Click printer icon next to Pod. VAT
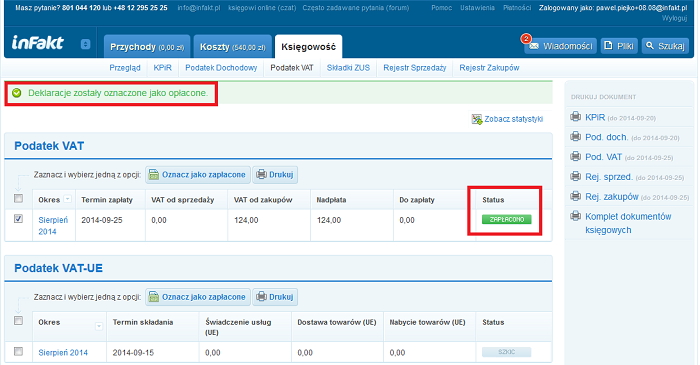The height and width of the screenshot is (365, 700). [575, 156]
